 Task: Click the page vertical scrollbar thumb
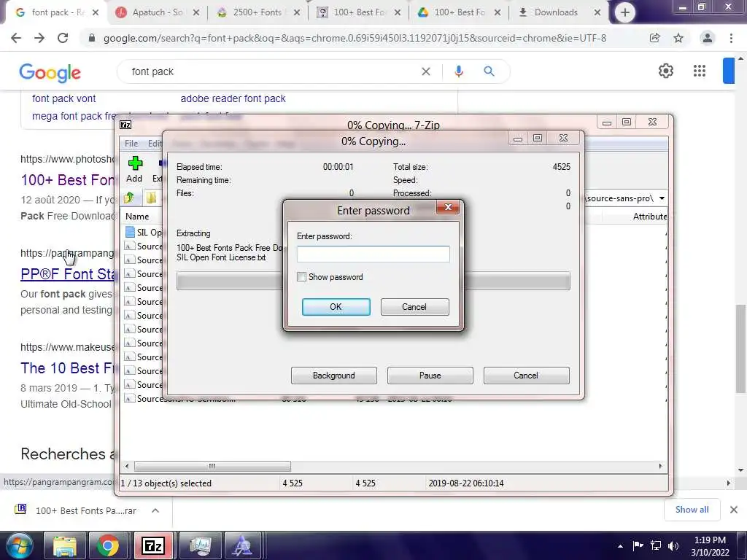pyautogui.click(x=740, y=349)
